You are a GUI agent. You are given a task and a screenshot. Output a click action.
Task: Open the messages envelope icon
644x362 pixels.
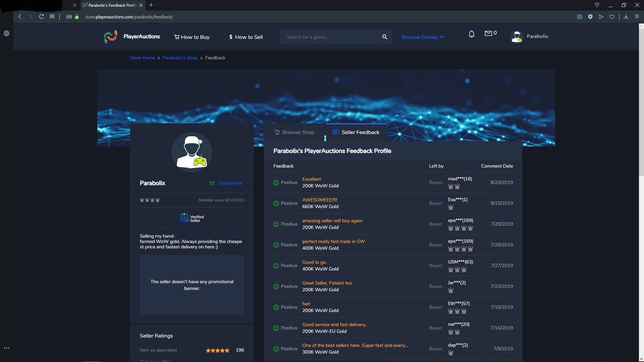pos(488,33)
